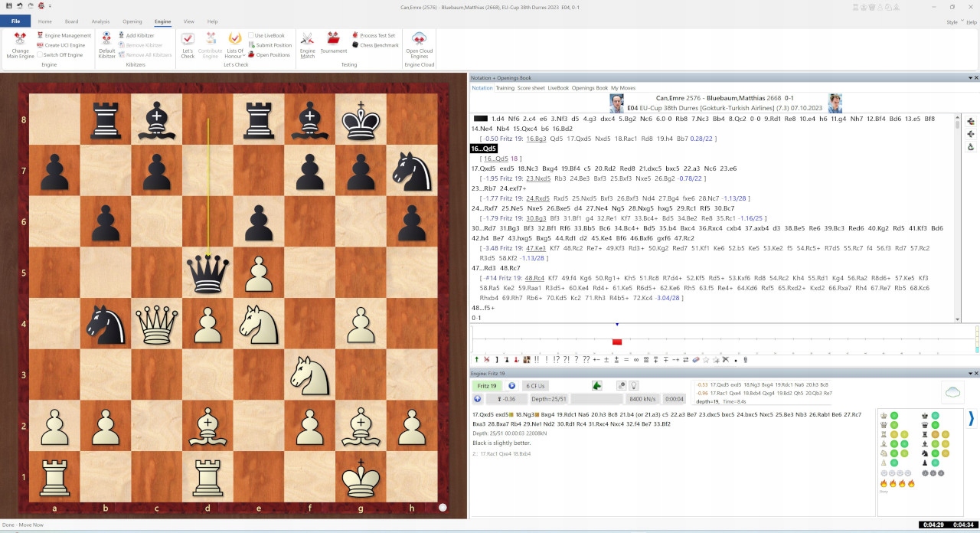Click the Change Main Engine icon
This screenshot has width=980, height=533.
tap(19, 44)
